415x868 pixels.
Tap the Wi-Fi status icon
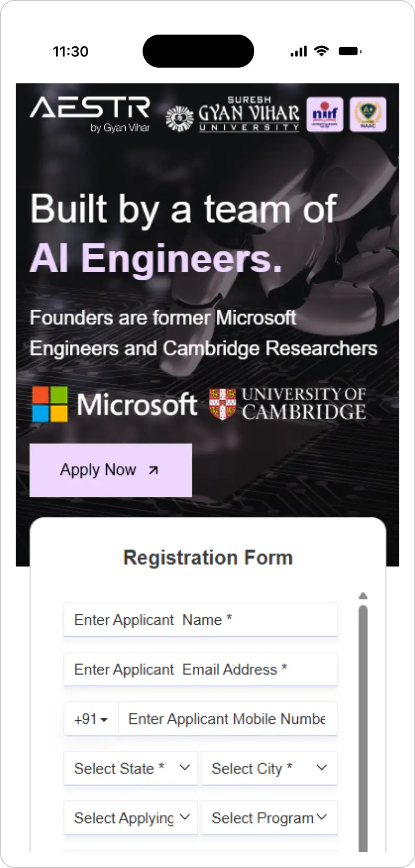click(x=321, y=51)
